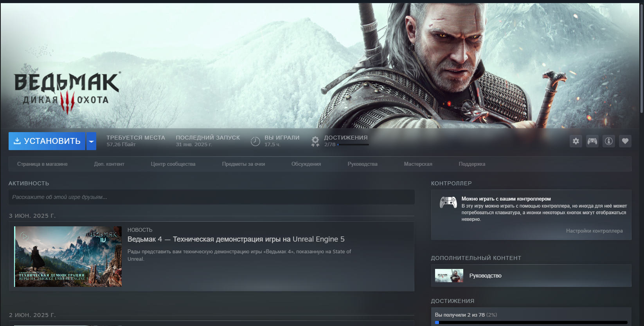Click the АКТИВНОСТЬ section heading
Image resolution: width=644 pixels, height=326 pixels.
tap(29, 183)
